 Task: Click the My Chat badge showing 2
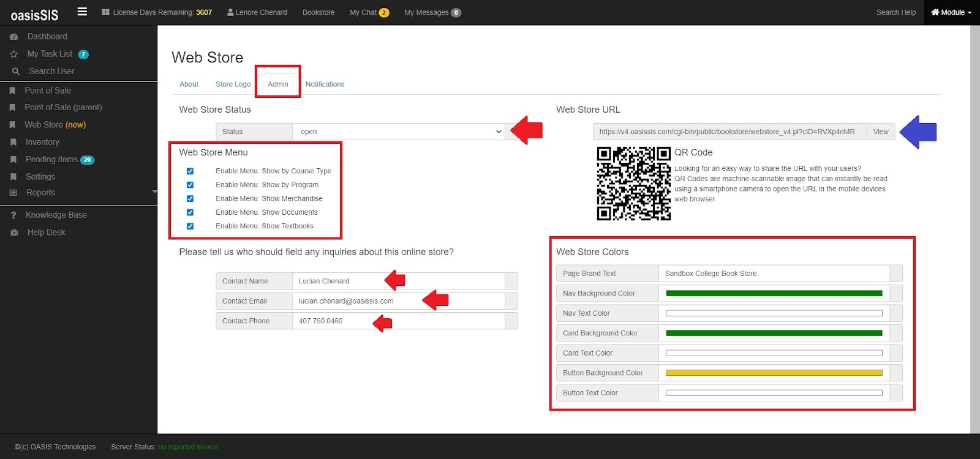(384, 13)
